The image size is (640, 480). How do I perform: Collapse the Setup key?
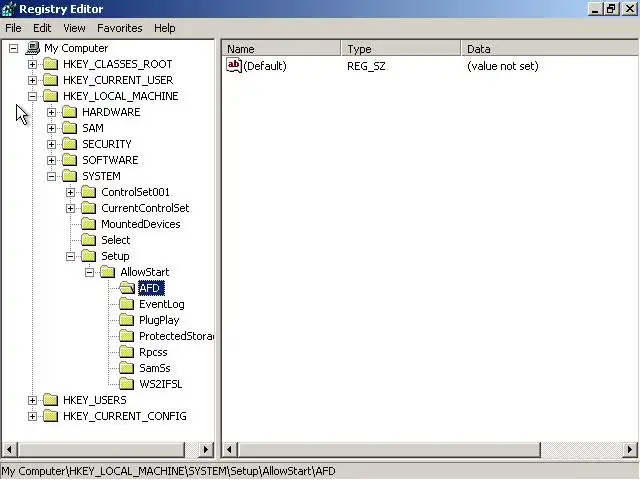(x=71, y=256)
